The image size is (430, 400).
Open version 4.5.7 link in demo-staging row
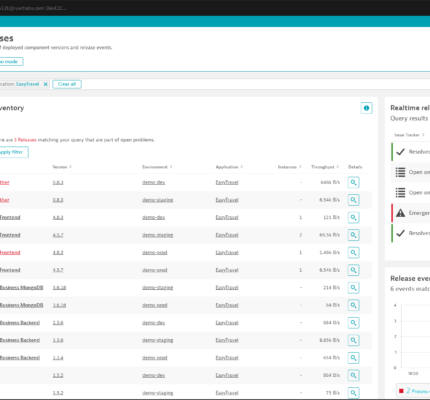[58, 235]
